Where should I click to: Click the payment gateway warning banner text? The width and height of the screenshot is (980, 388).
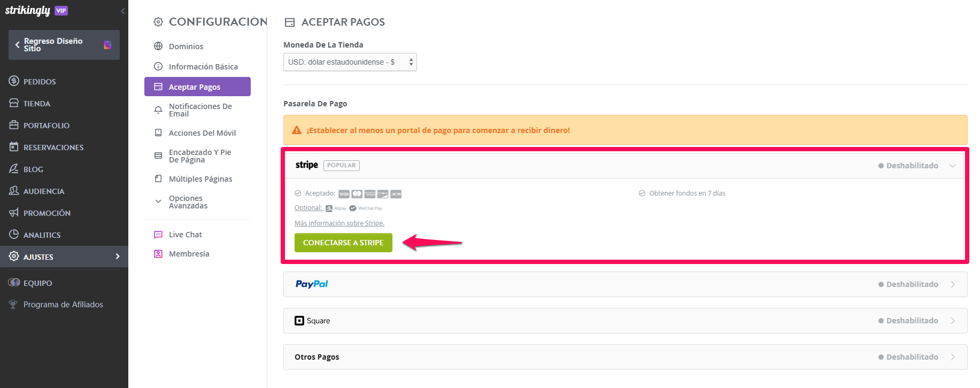pos(438,130)
